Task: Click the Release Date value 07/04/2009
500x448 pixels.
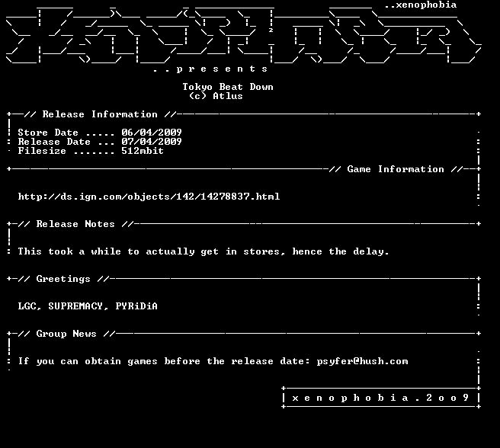Action: point(152,142)
